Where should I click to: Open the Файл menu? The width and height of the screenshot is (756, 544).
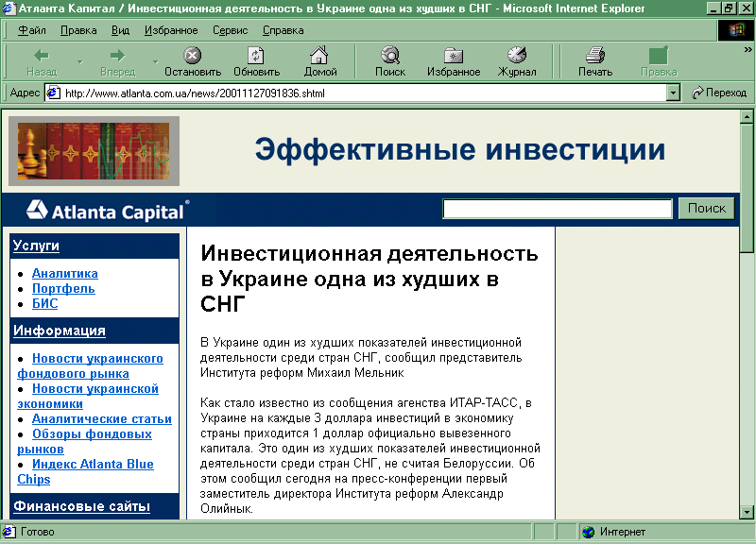pos(31,30)
